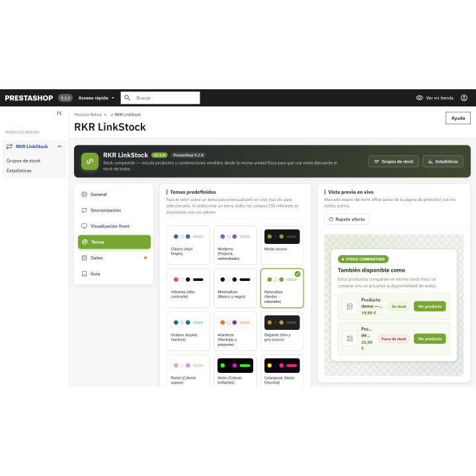This screenshot has height=476, width=476.
Task: Collapse the RKR LinkStock sidebar section chevron
Action: pyautogui.click(x=59, y=146)
